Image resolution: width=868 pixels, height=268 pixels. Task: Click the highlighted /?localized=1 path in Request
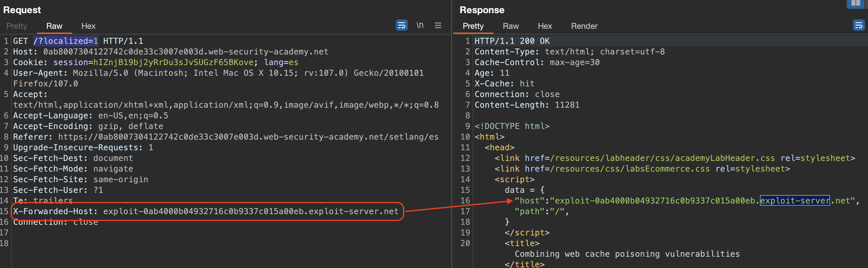point(66,41)
